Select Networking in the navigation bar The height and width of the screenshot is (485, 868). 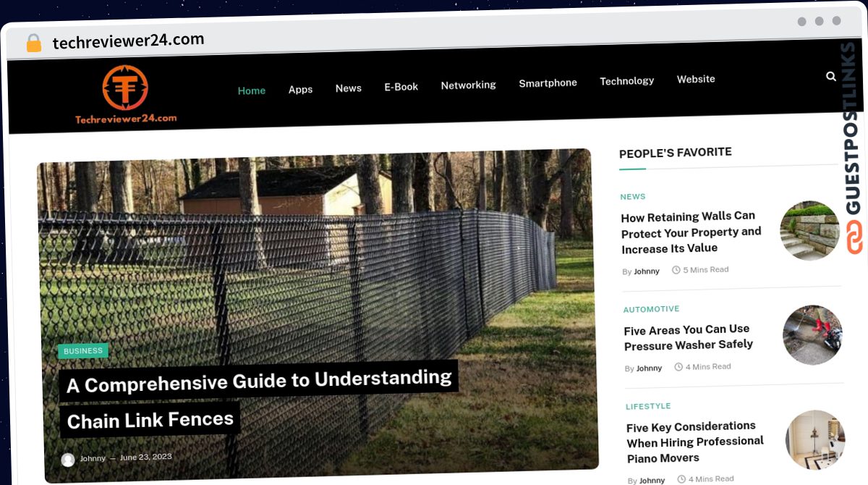click(x=468, y=85)
